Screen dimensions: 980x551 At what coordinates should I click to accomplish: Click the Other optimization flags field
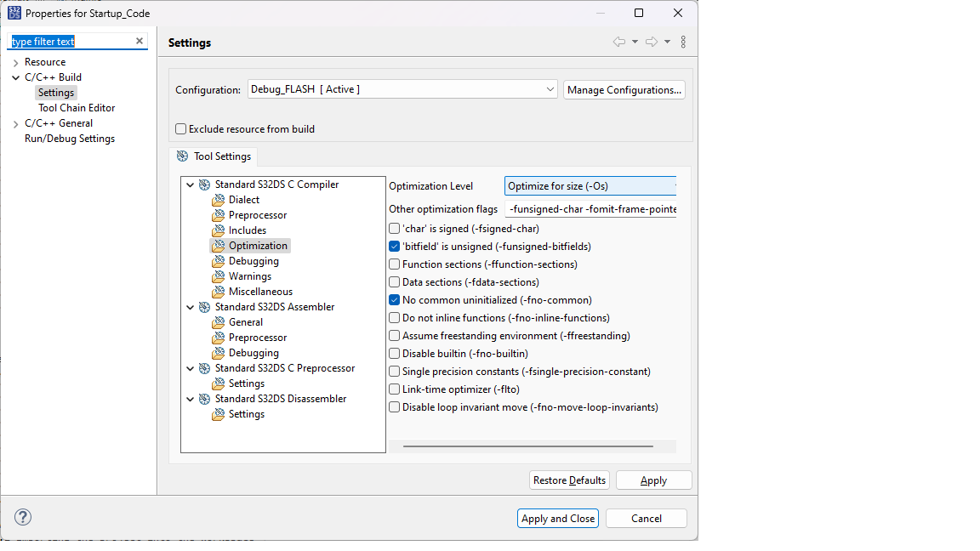[x=590, y=209]
